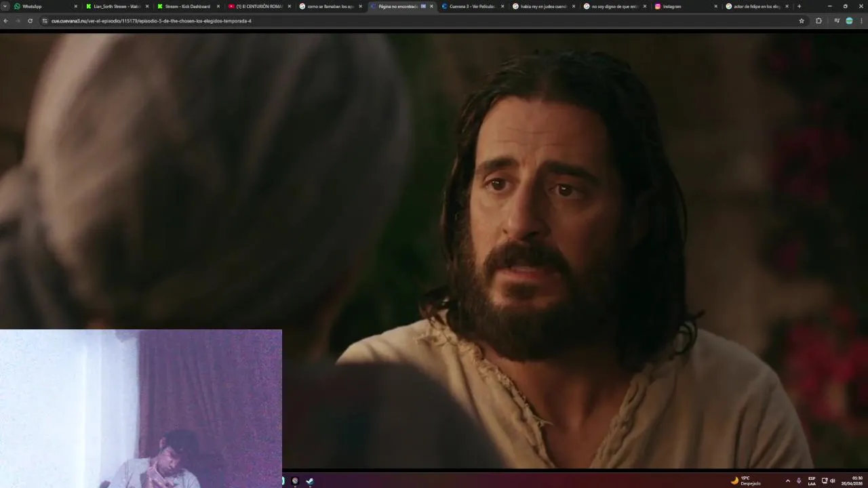Open the weather widget showing 15°C Despejado
The height and width of the screenshot is (488, 868).
coord(746,481)
